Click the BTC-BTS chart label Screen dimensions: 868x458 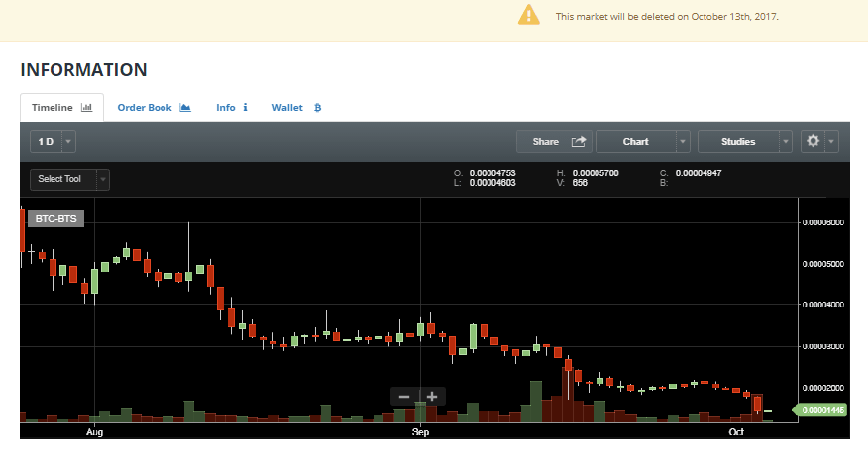(x=55, y=218)
